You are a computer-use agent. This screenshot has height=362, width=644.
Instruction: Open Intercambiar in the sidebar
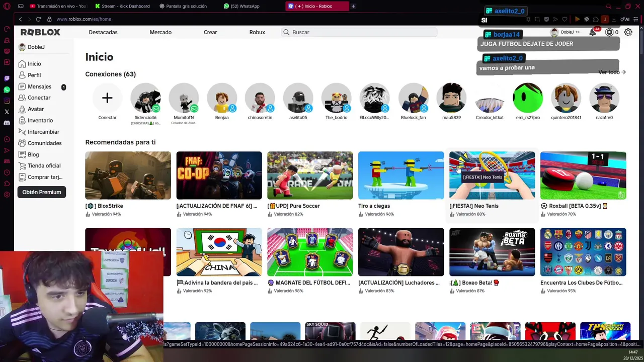(39, 132)
